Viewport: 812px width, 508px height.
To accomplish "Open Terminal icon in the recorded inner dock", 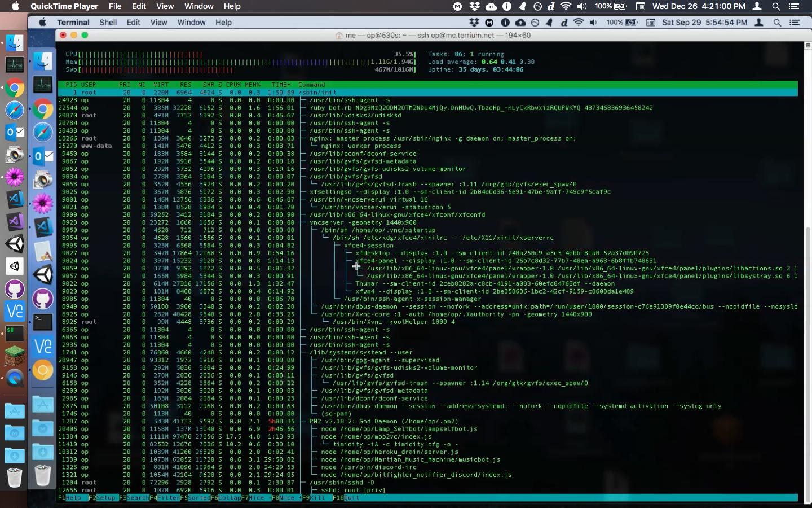I will 42,322.
